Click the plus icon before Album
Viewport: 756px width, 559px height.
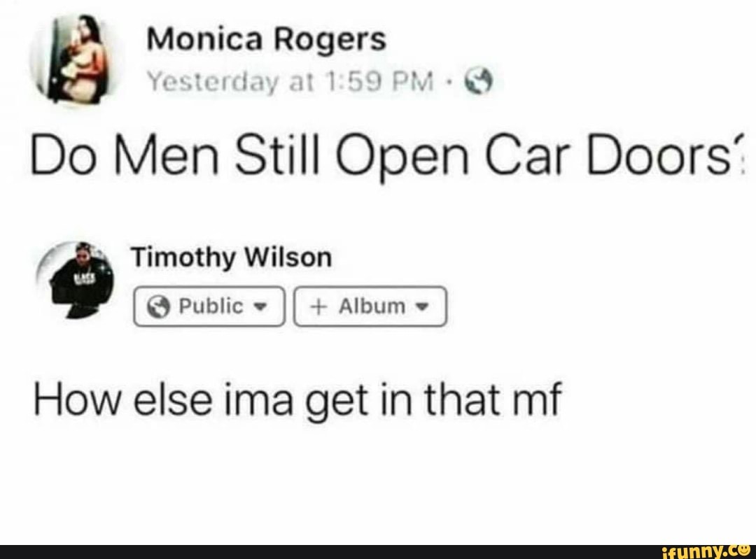318,306
